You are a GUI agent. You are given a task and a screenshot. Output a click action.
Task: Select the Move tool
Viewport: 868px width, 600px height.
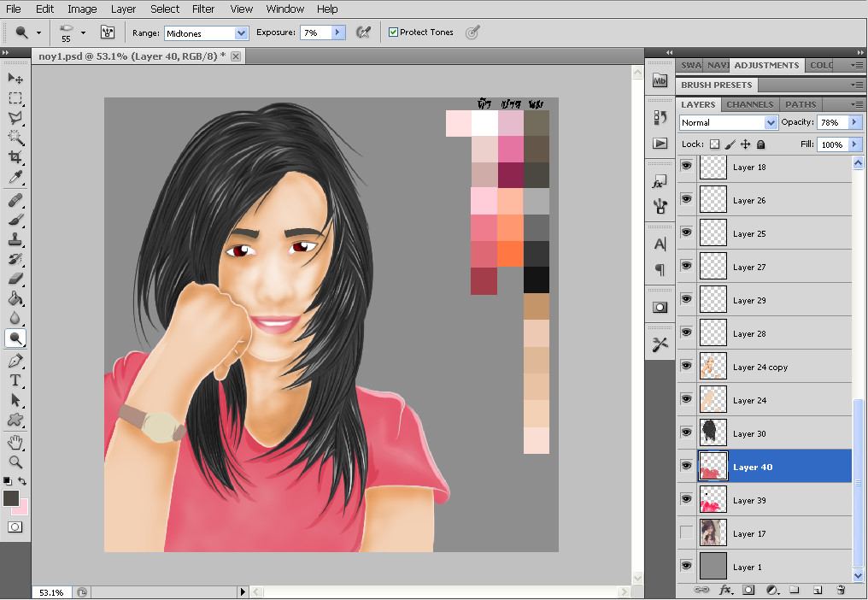point(15,79)
